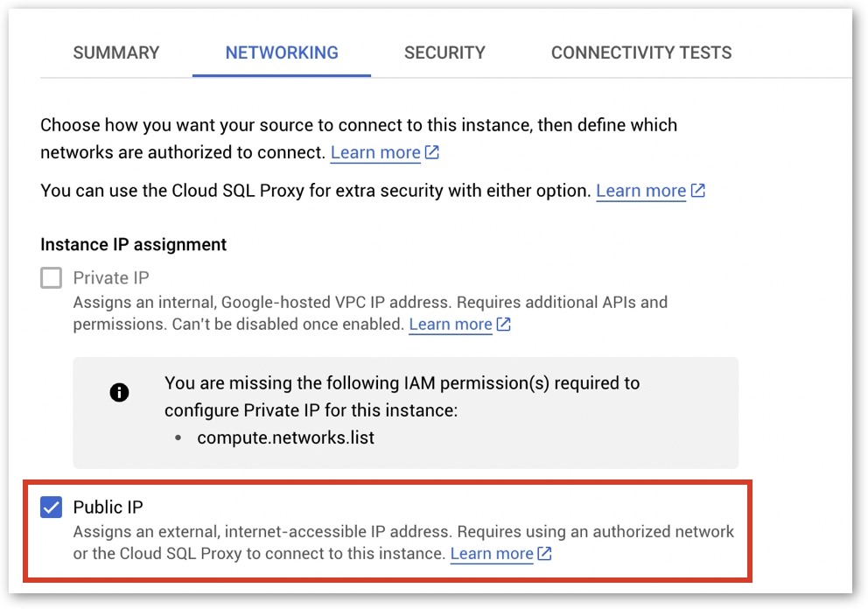The width and height of the screenshot is (868, 609).
Task: Follow the Learn more link under Private IP
Action: 451,325
